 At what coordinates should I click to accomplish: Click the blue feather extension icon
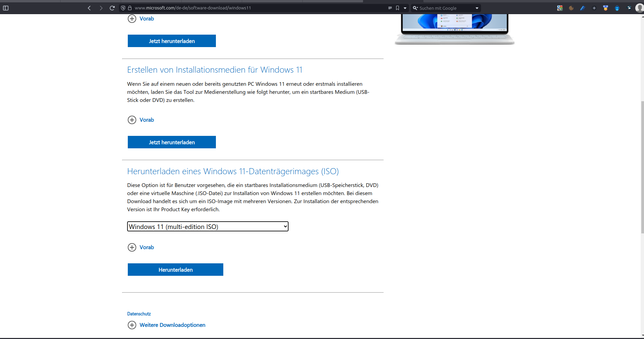point(583,8)
